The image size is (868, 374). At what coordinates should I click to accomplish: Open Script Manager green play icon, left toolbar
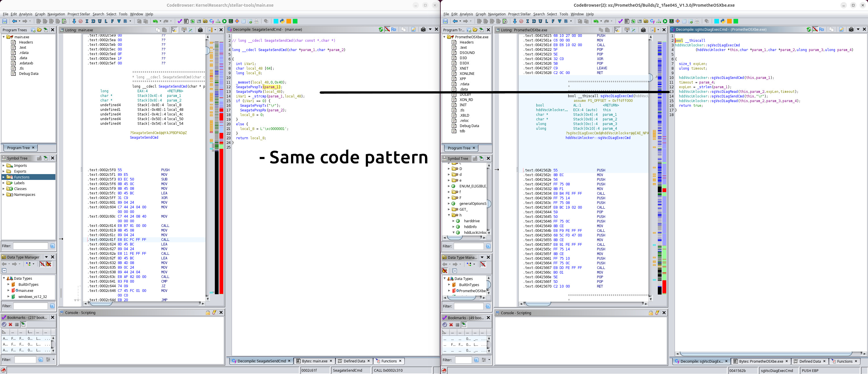(x=224, y=21)
